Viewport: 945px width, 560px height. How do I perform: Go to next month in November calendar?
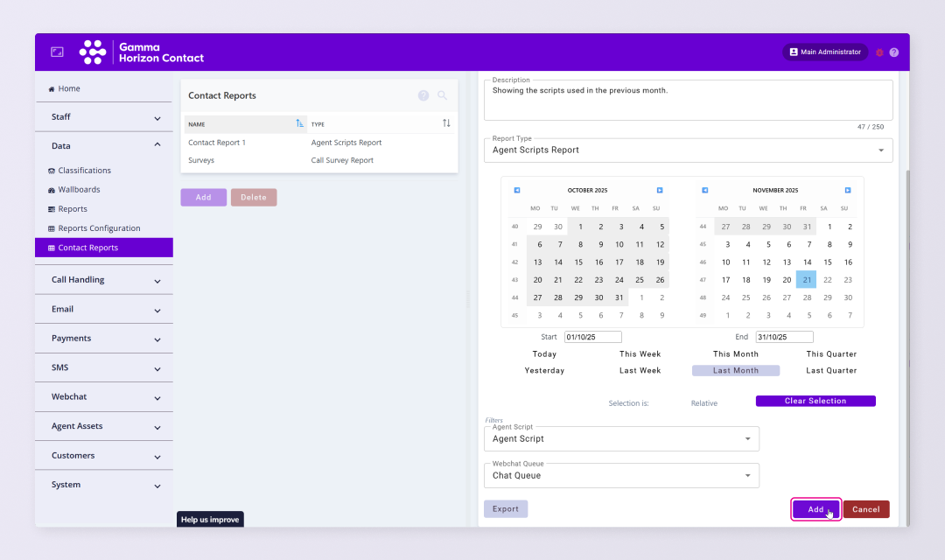tap(847, 190)
